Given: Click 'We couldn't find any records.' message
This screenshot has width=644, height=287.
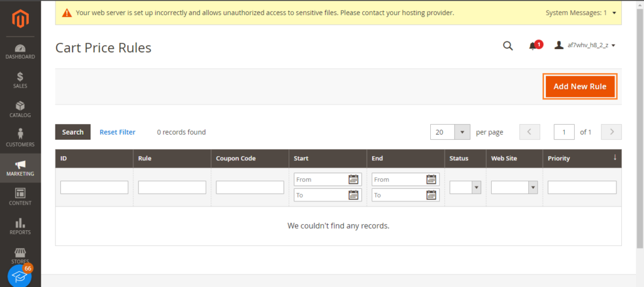Looking at the screenshot, I should coord(338,226).
